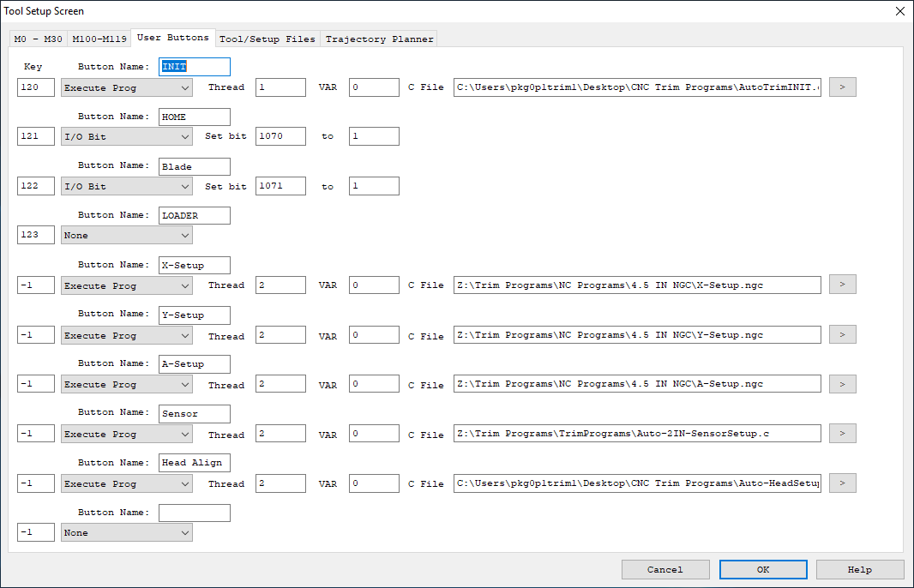Viewport: 914px width, 588px height.
Task: Click the INIT Button Name field
Action: click(x=194, y=67)
